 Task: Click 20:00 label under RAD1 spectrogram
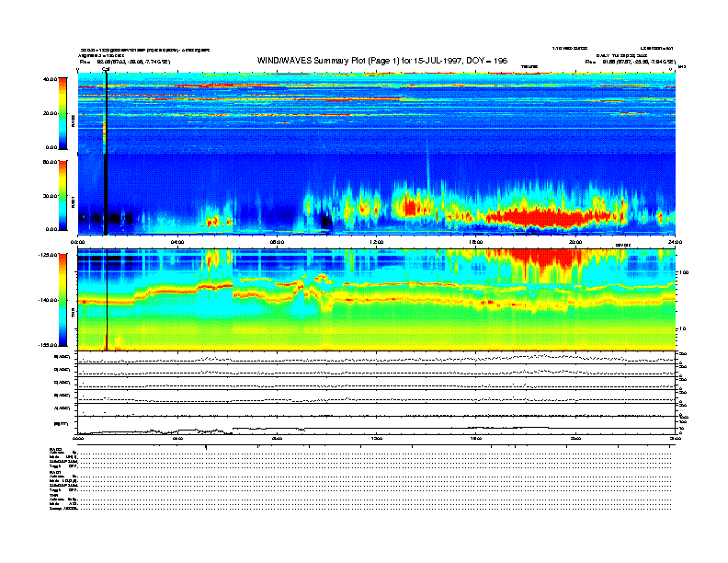[x=575, y=242]
